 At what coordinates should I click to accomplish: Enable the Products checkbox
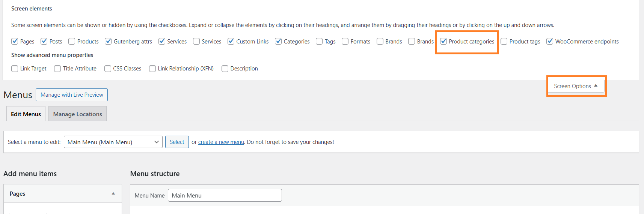(72, 41)
